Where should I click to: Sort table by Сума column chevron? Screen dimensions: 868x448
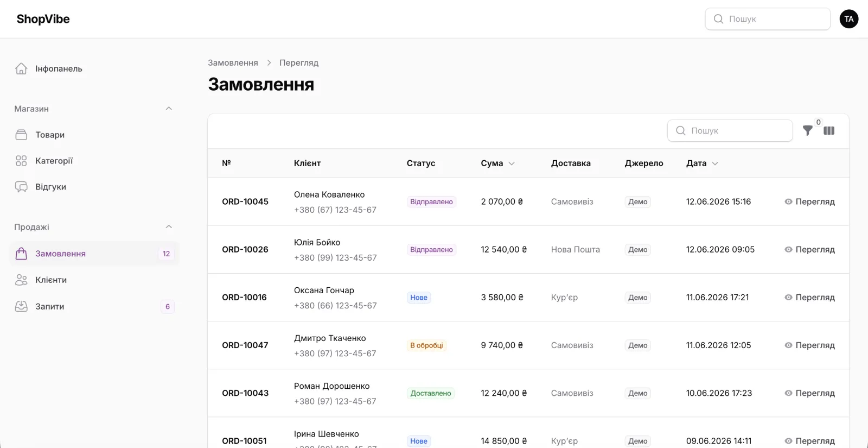(512, 163)
